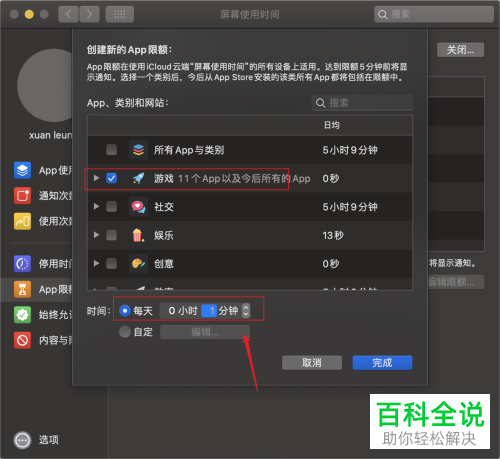Click the Edit Limit button behind dialog
This screenshot has height=459, width=500.
(455, 282)
